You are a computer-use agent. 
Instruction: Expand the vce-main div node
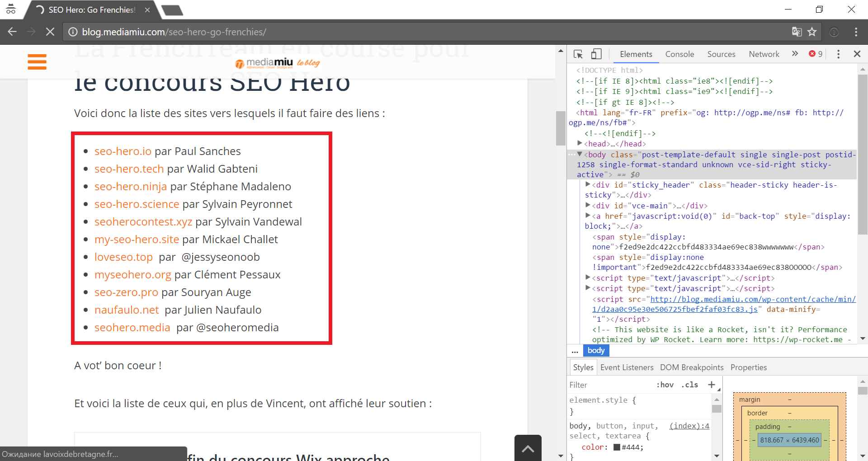(x=588, y=205)
